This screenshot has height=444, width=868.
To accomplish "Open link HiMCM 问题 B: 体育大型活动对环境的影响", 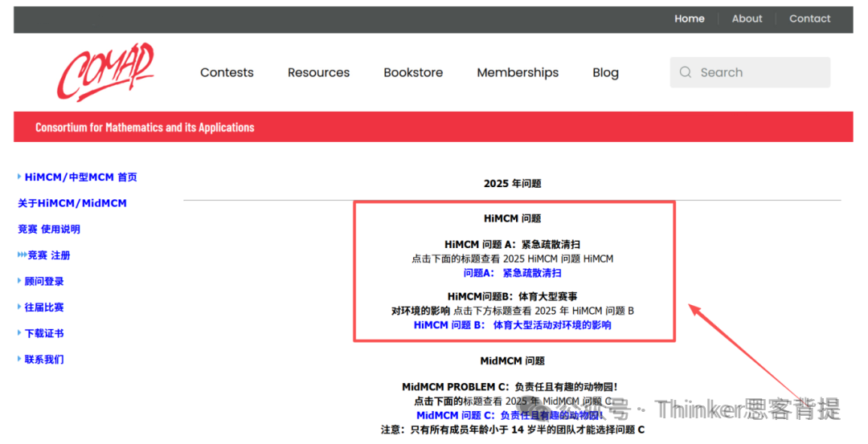I will click(x=513, y=325).
